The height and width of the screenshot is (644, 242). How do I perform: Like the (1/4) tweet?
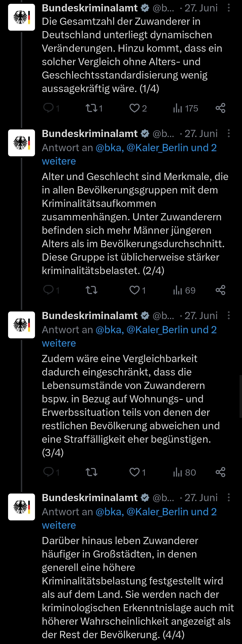tap(138, 108)
